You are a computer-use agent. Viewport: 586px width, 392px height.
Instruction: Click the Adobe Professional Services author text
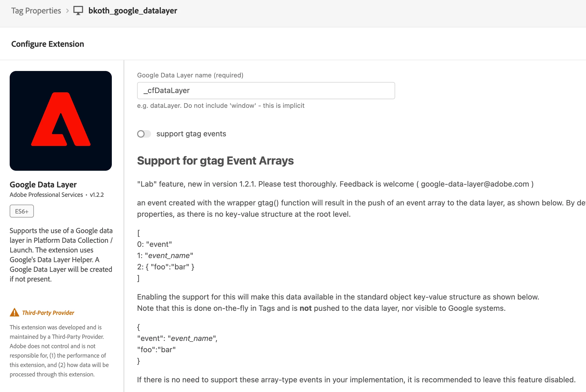click(x=46, y=195)
